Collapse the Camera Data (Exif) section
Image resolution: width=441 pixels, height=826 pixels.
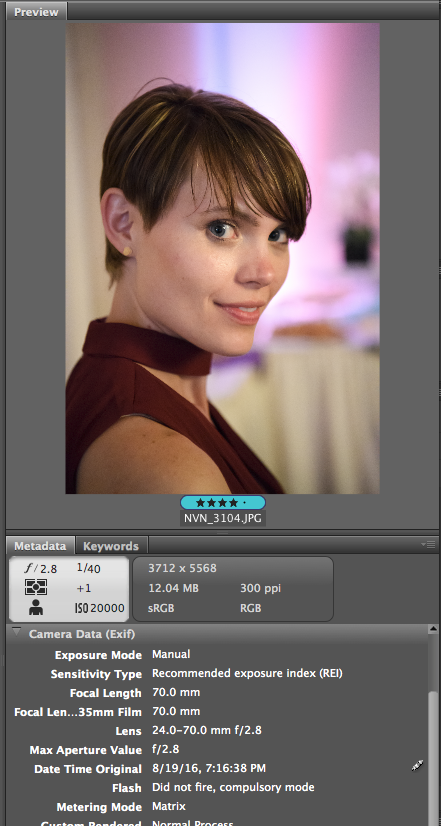click(x=17, y=631)
